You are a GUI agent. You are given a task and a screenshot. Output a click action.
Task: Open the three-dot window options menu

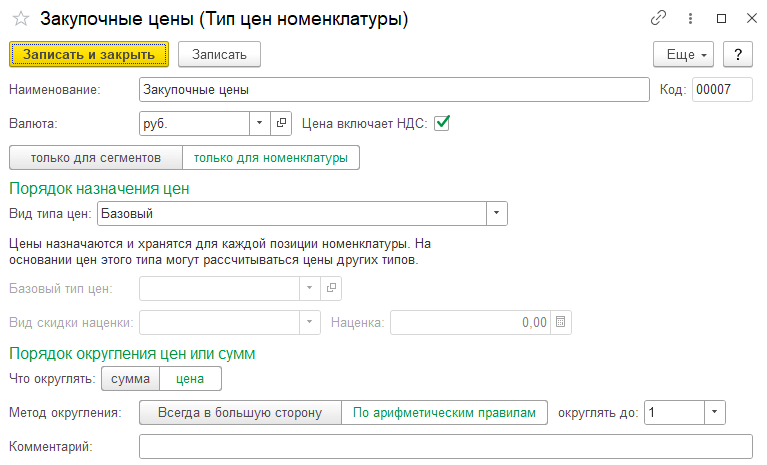(x=690, y=19)
